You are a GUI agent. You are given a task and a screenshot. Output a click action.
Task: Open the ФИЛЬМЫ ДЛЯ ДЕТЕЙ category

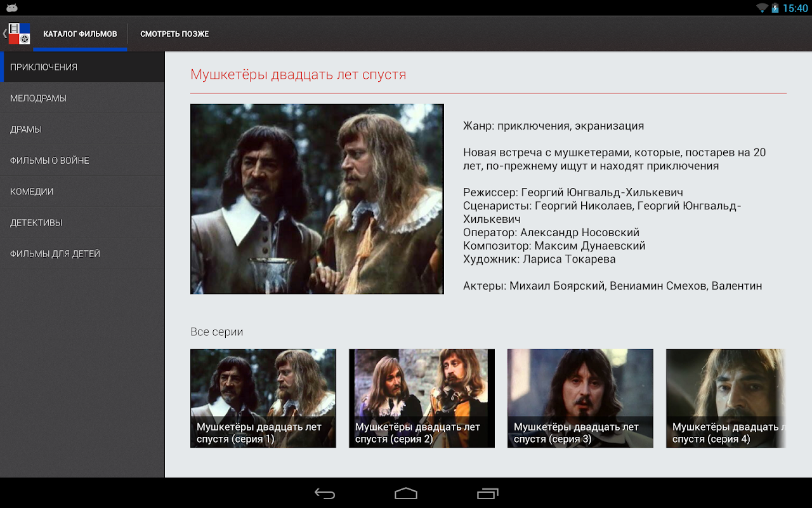82,253
